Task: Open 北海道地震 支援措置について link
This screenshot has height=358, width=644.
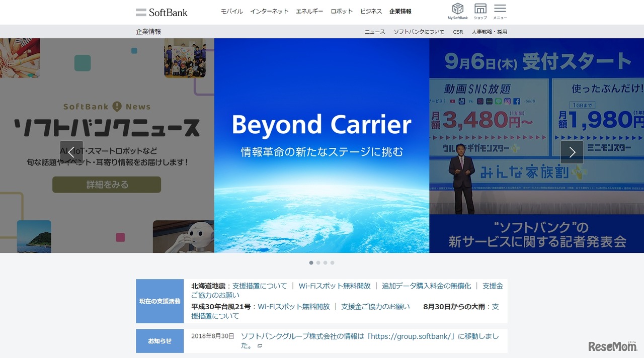Action: pos(260,286)
